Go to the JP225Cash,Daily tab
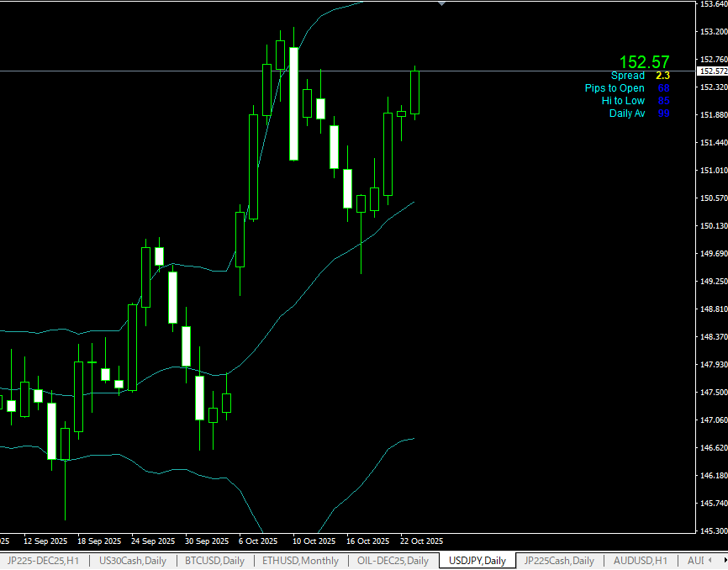This screenshot has height=570, width=728. [x=559, y=561]
